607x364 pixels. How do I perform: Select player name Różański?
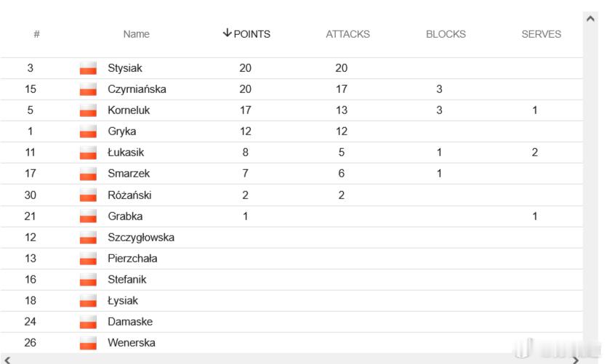129,195
